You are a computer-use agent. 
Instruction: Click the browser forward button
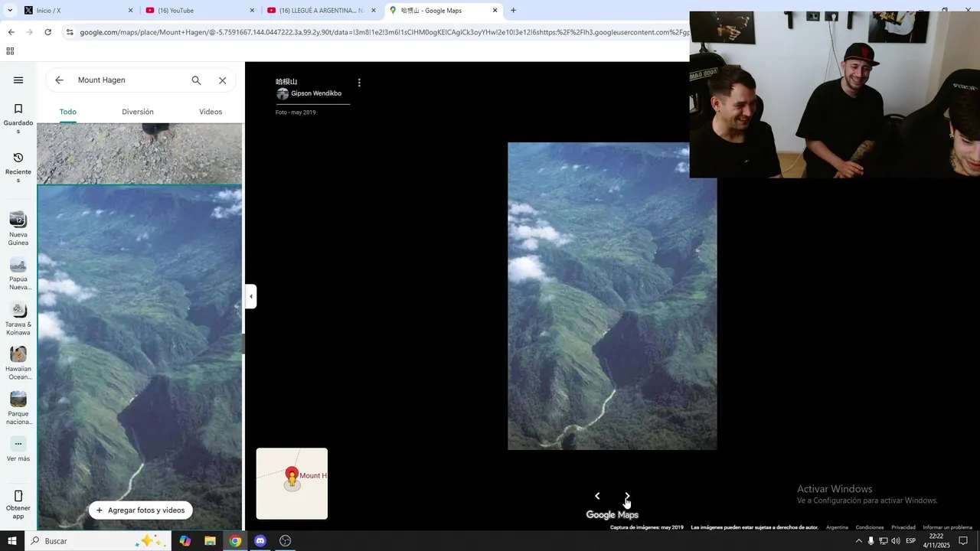point(29,32)
